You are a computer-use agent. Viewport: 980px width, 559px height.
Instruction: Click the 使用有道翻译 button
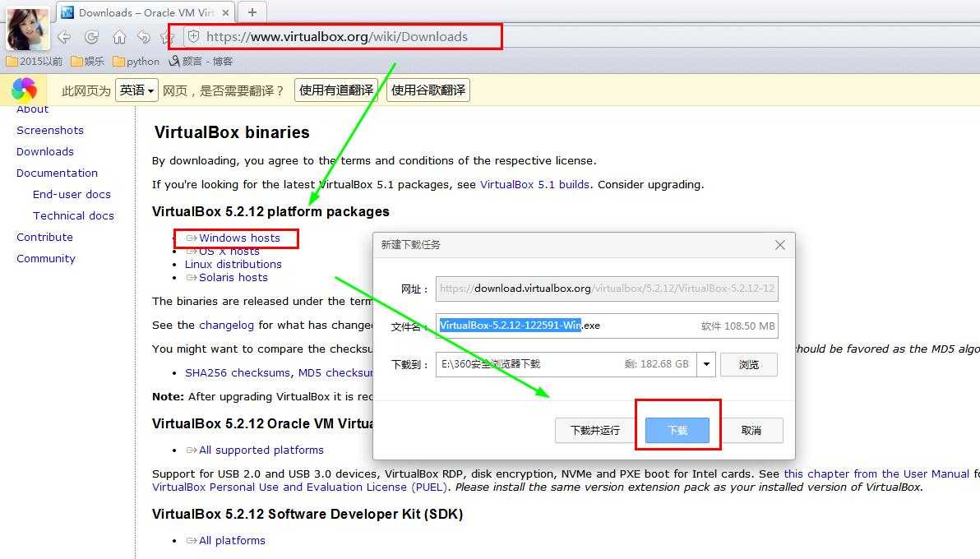coord(336,90)
